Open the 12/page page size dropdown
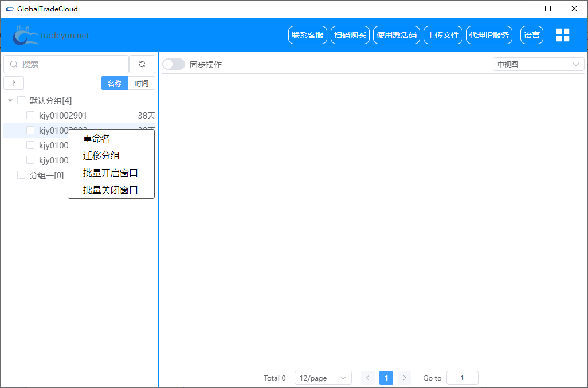The height and width of the screenshot is (388, 588). coord(323,378)
